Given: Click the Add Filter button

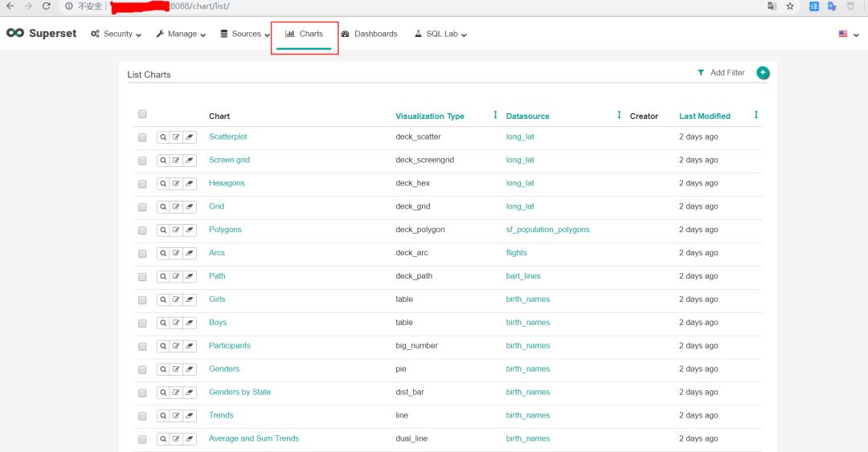Looking at the screenshot, I should [721, 73].
